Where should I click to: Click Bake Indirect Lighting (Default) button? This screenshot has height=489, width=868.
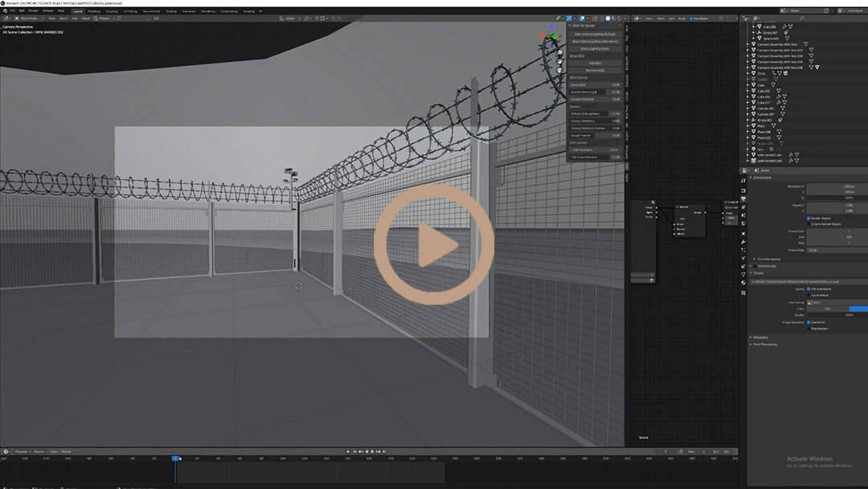[x=595, y=34]
